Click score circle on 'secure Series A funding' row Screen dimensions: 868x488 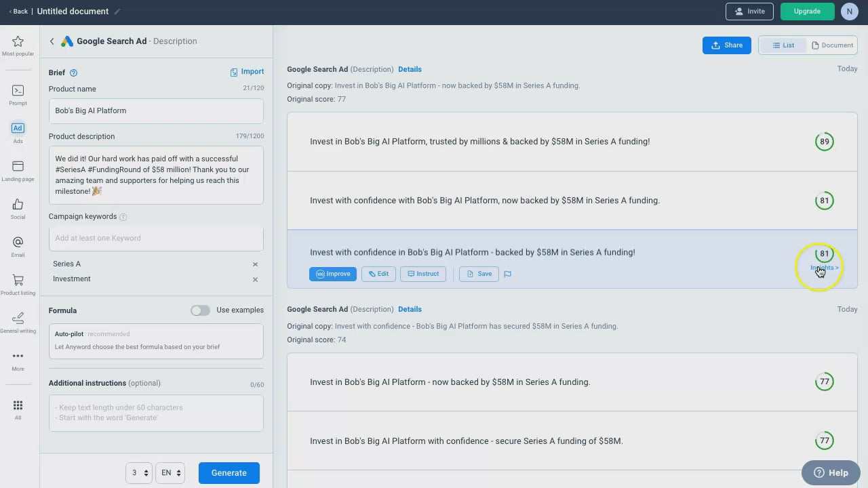click(825, 441)
